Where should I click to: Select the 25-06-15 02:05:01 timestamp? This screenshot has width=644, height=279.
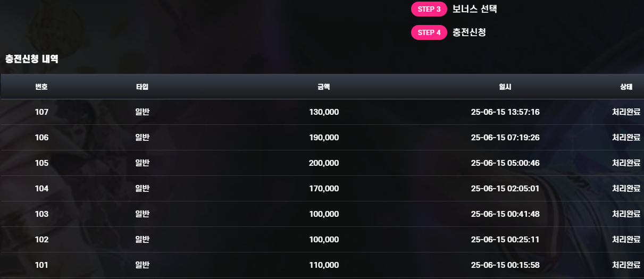tap(505, 189)
